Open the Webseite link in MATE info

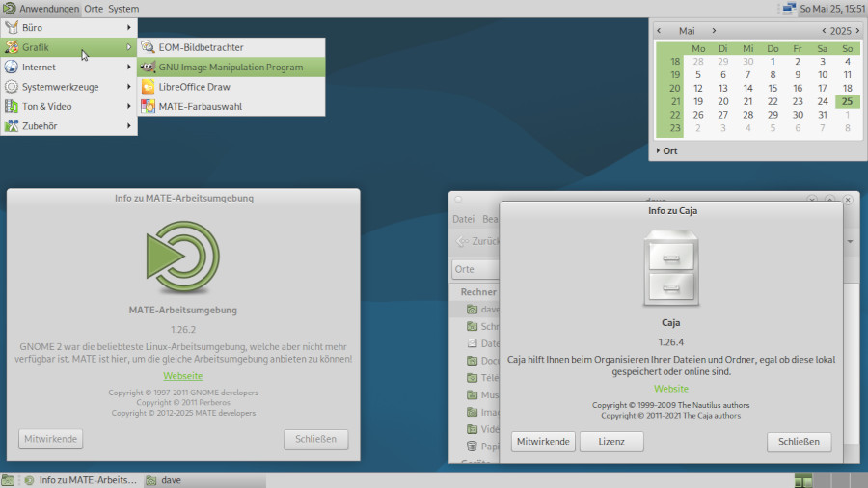click(182, 376)
